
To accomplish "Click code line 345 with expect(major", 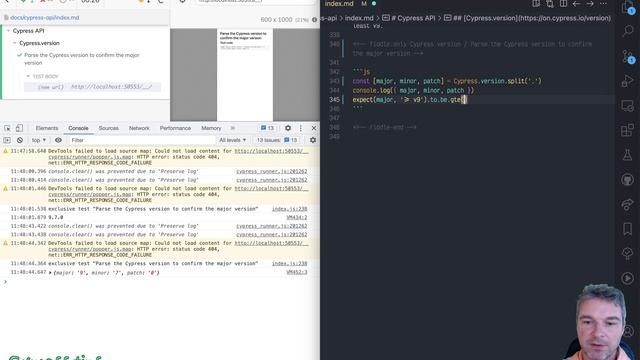I will click(x=409, y=100).
